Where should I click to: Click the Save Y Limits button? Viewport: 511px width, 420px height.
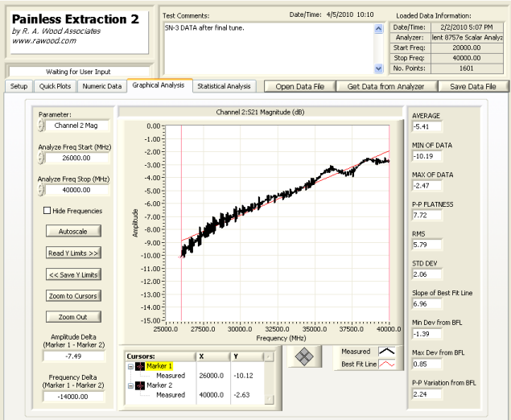(73, 274)
